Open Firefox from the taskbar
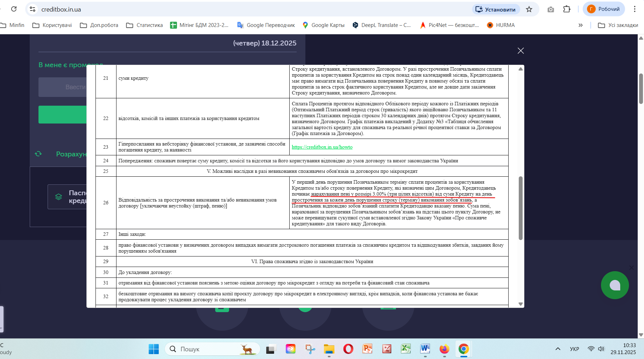644x359 pixels. click(444, 349)
